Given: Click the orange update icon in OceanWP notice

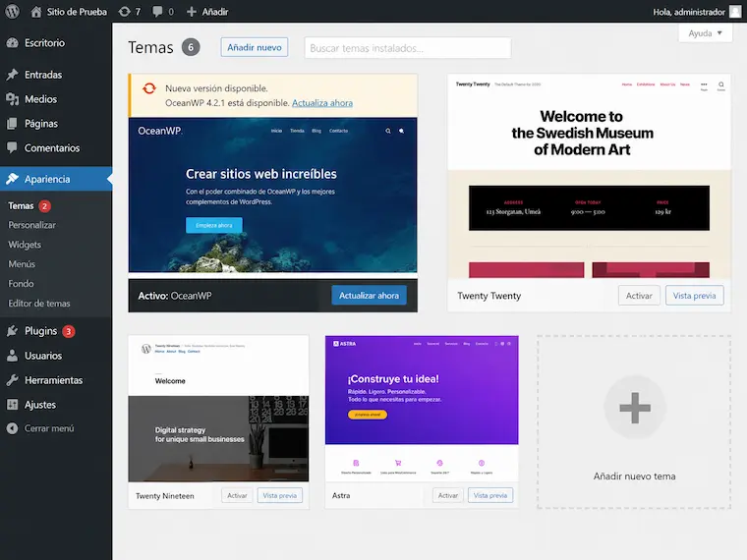Looking at the screenshot, I should (x=149, y=88).
